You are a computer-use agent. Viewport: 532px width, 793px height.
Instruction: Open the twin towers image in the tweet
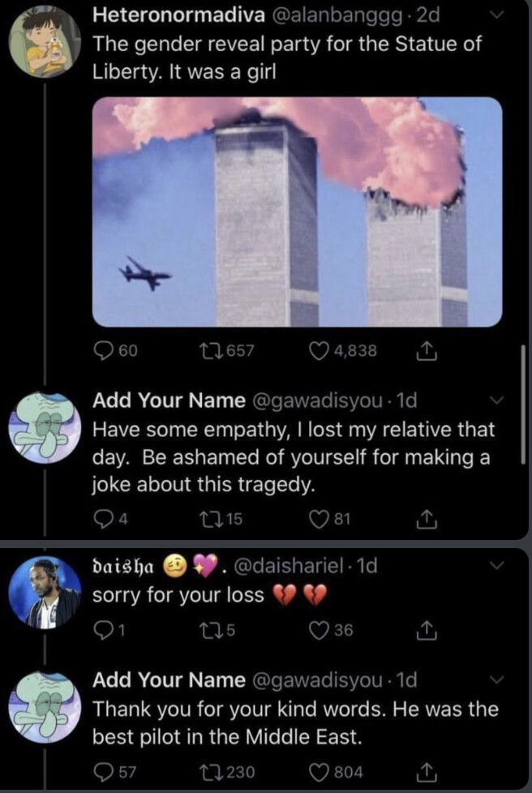(x=297, y=211)
